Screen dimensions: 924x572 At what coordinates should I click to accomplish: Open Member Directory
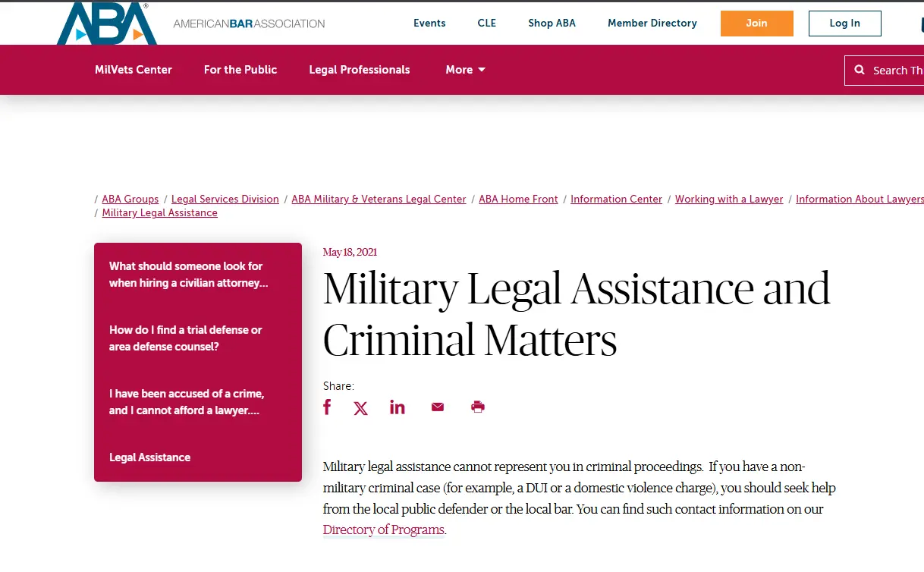tap(652, 24)
